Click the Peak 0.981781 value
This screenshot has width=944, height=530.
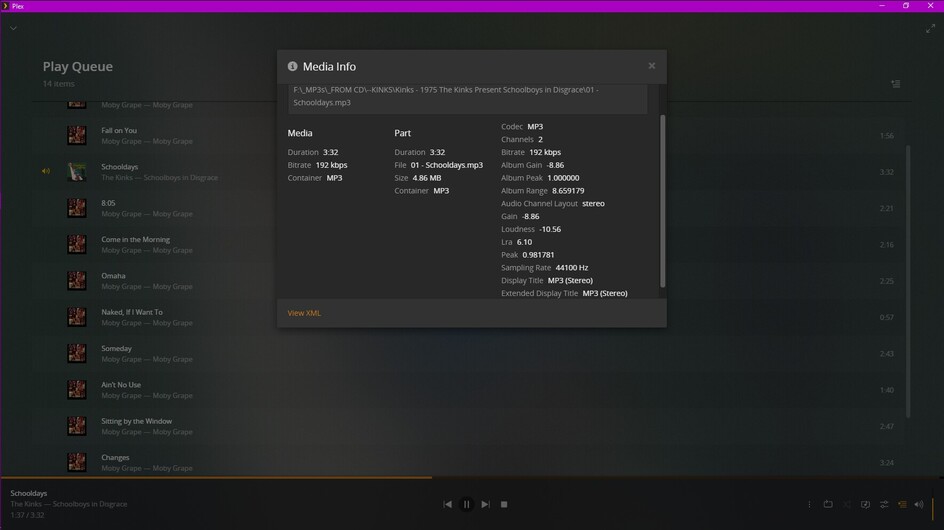538,255
